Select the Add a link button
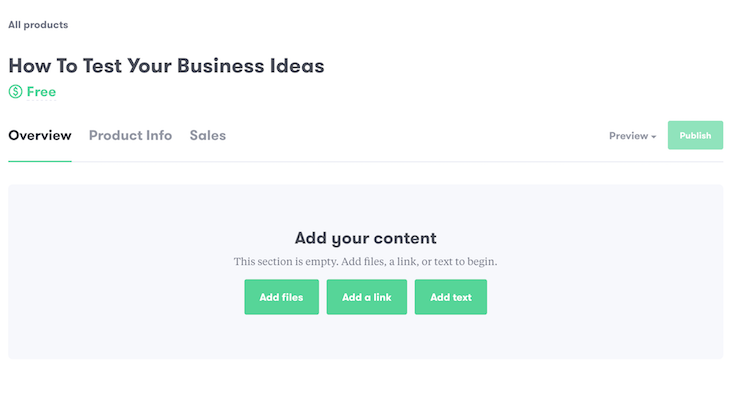The height and width of the screenshot is (394, 750). click(366, 297)
